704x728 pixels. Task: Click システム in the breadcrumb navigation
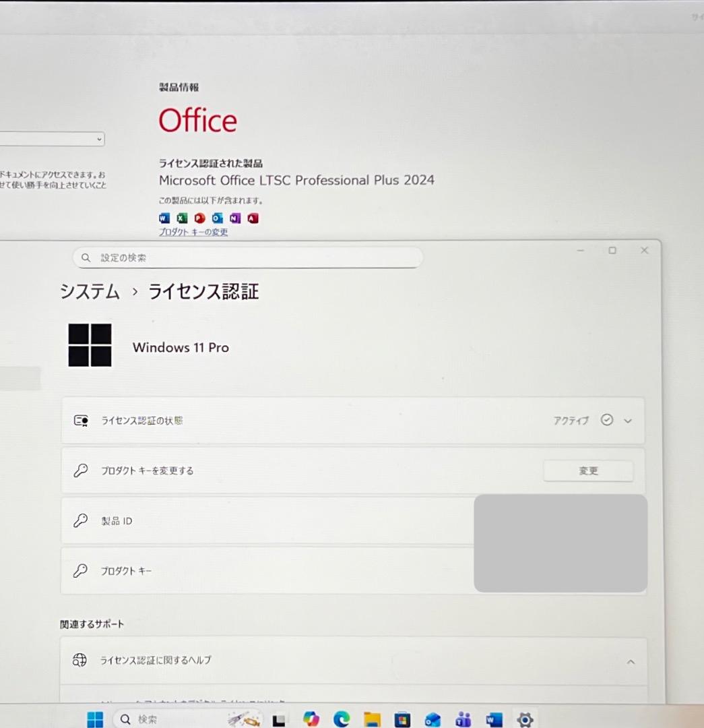(90, 292)
